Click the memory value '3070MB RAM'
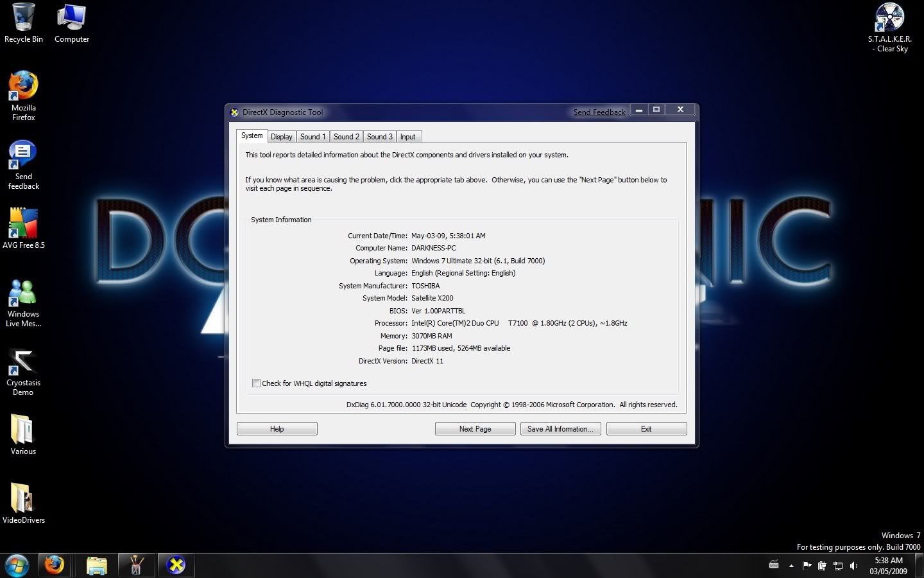Screen dimensions: 924x578 coord(432,336)
